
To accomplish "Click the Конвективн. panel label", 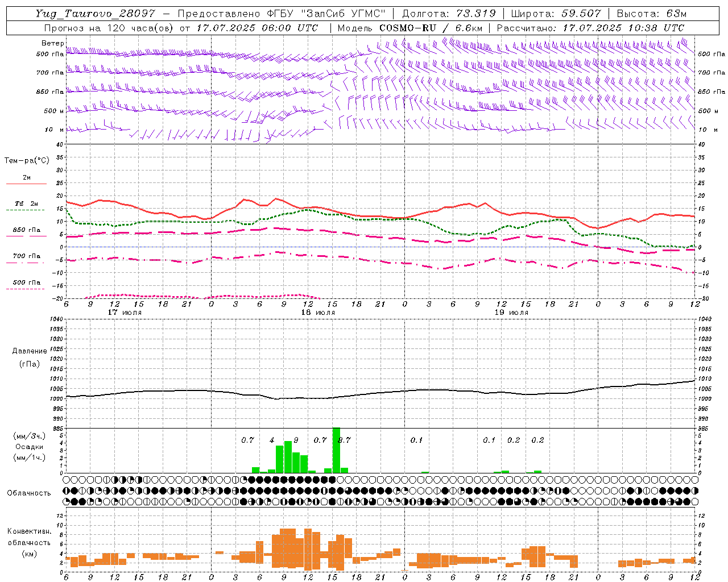I will [x=30, y=531].
